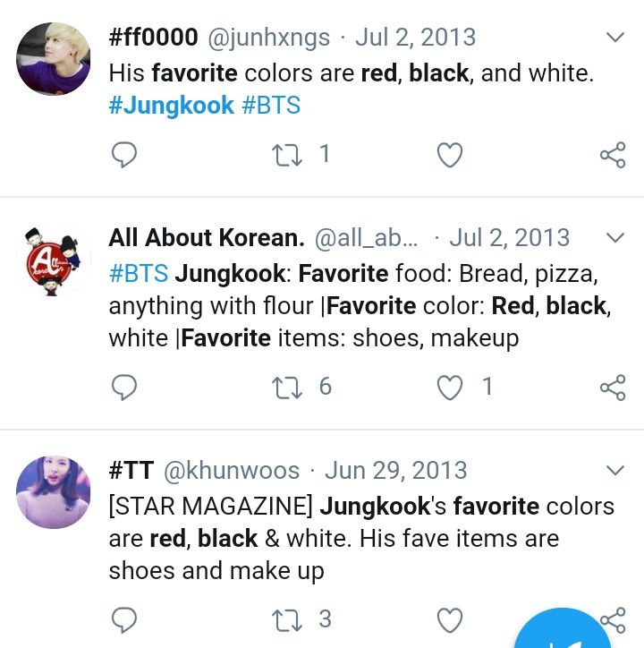
Task: Retweet the All About Korean tweet
Action: (287, 388)
